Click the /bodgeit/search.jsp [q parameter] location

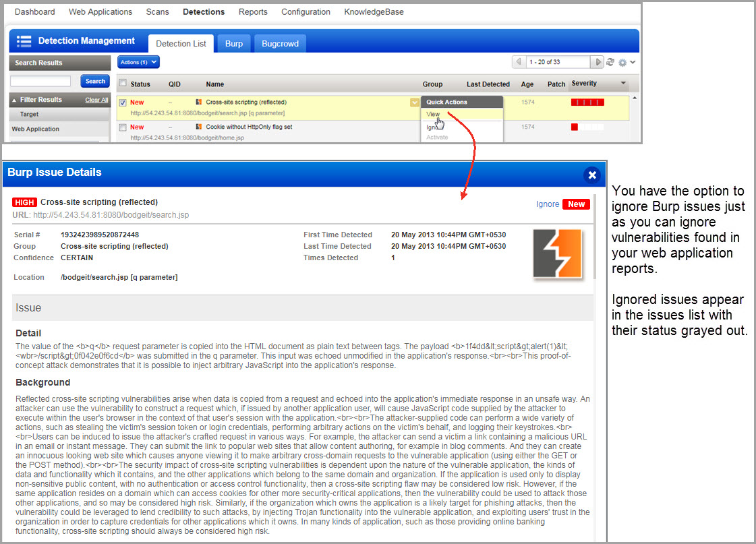pyautogui.click(x=119, y=278)
